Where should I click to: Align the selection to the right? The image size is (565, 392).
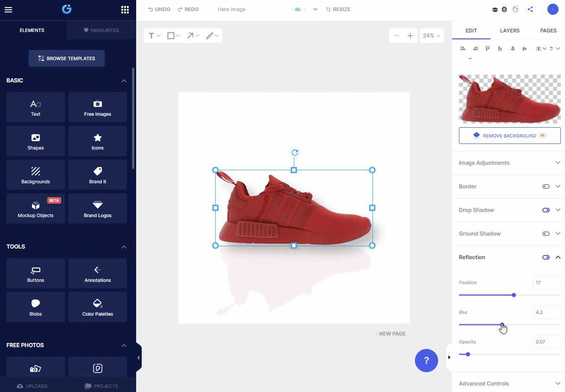click(475, 48)
